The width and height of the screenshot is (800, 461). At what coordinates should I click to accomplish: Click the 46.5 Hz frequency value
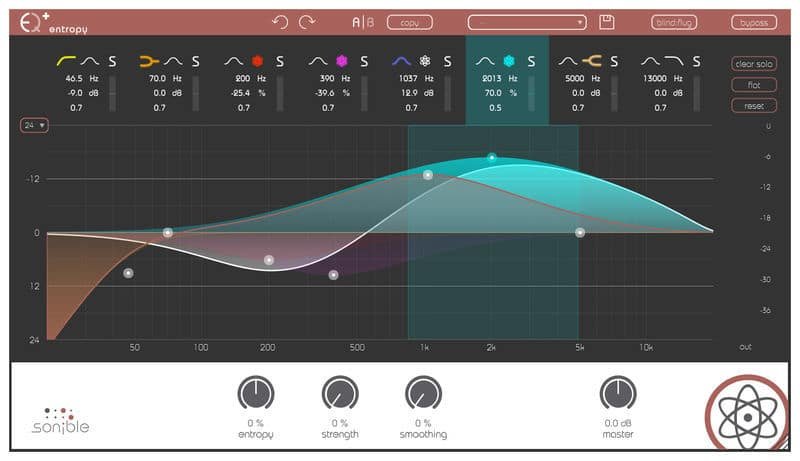pyautogui.click(x=74, y=79)
